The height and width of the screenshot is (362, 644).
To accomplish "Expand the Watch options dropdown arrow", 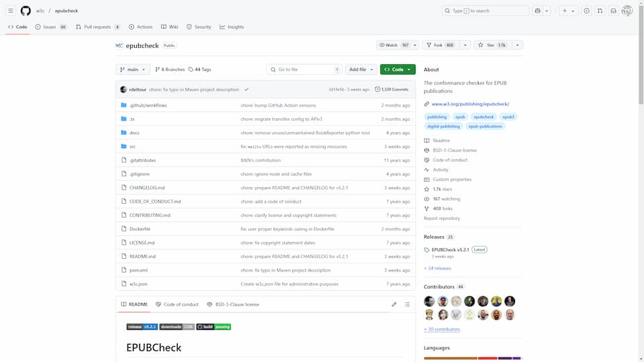I will pyautogui.click(x=415, y=45).
